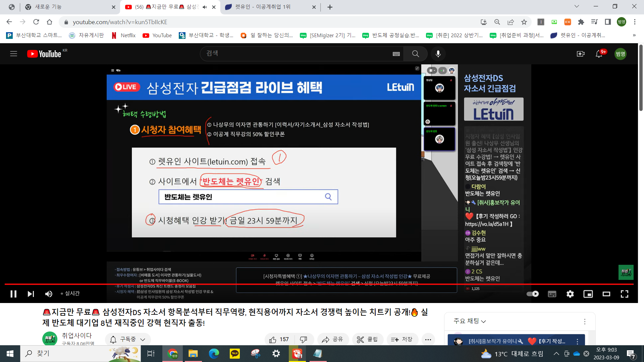Click the 공유 share button
Image resolution: width=644 pixels, height=362 pixels.
tap(332, 340)
